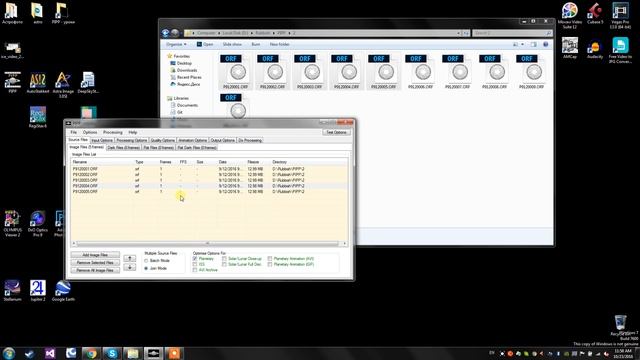Open the PIPP File menu
Screen dimensions: 640x360
click(73, 132)
